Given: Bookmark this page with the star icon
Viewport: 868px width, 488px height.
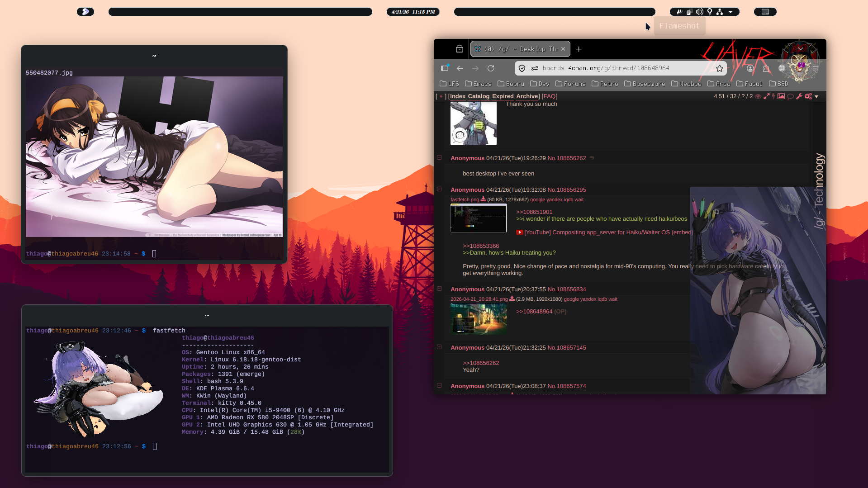Looking at the screenshot, I should (720, 68).
